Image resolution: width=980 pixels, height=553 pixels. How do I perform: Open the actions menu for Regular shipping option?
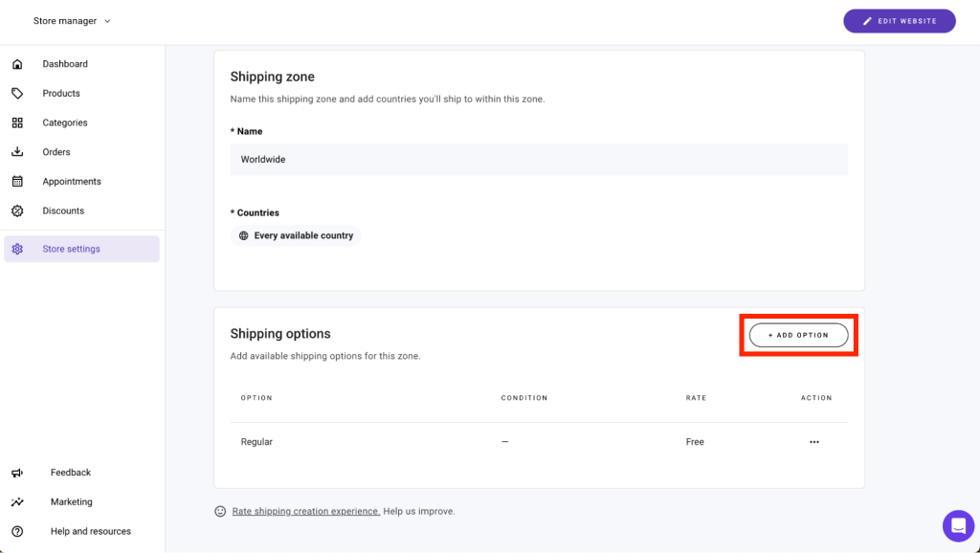(814, 441)
